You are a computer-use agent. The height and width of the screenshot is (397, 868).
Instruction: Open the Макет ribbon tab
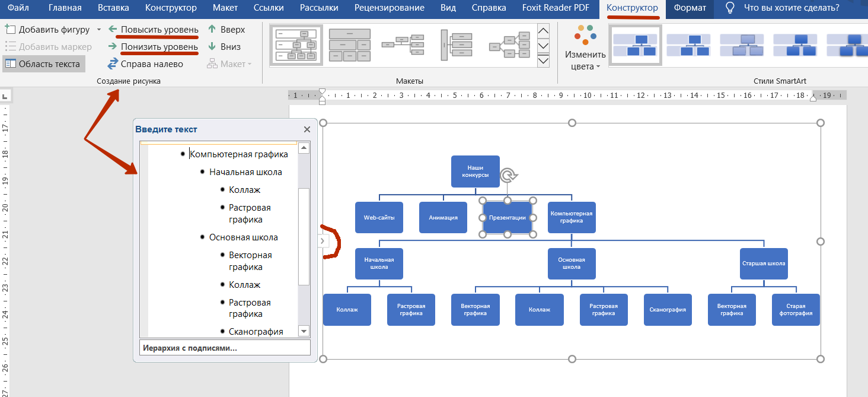pos(225,8)
